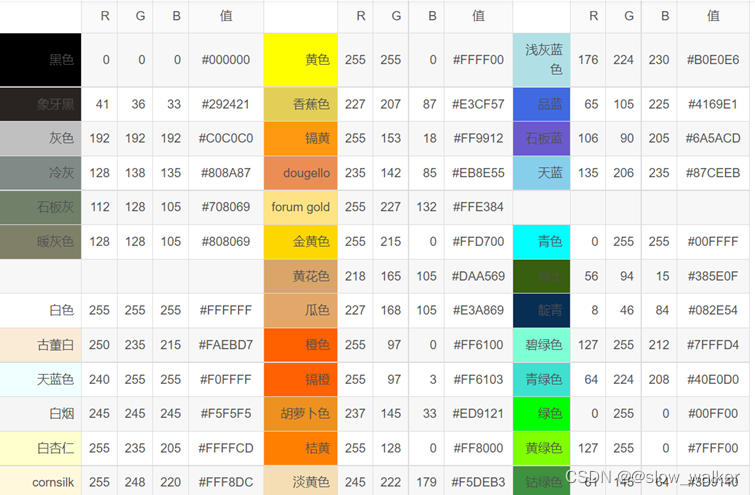Screen dimensions: 755x495
Task: Click the hex code #708069
Action: (x=226, y=207)
